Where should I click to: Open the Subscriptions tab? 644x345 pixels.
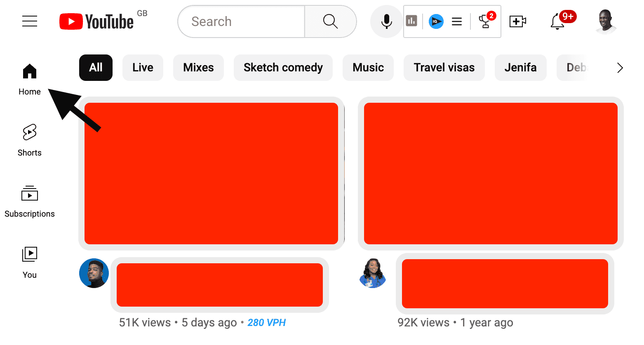pyautogui.click(x=29, y=201)
